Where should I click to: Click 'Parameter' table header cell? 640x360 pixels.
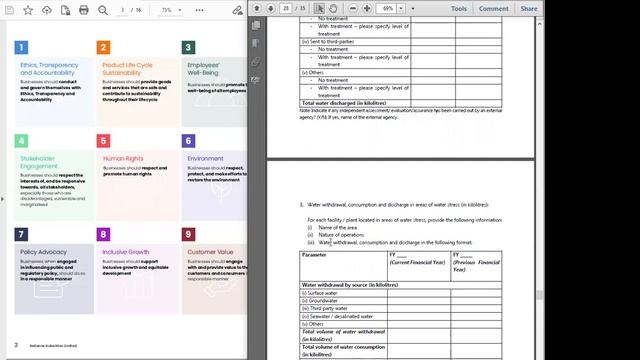pyautogui.click(x=343, y=266)
